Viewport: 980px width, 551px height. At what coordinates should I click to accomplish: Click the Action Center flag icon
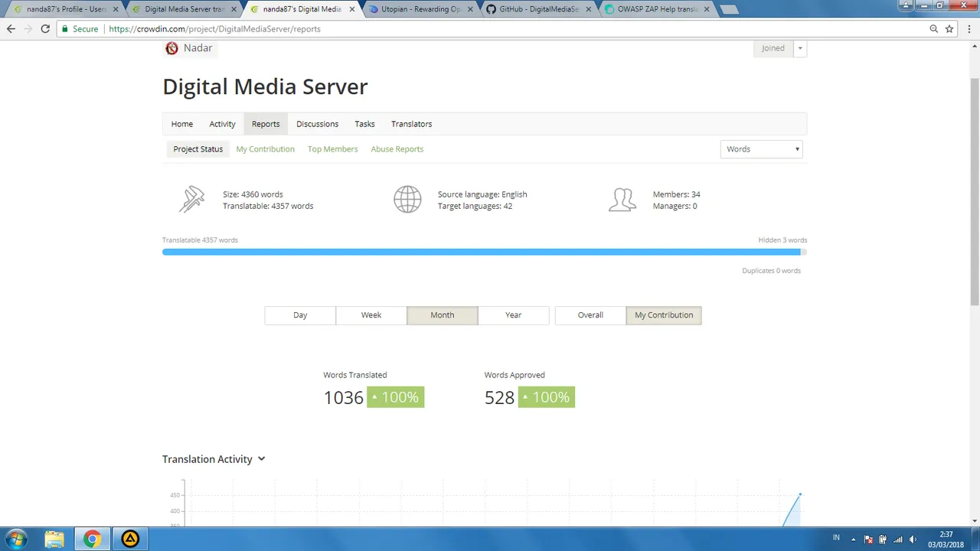(x=868, y=540)
